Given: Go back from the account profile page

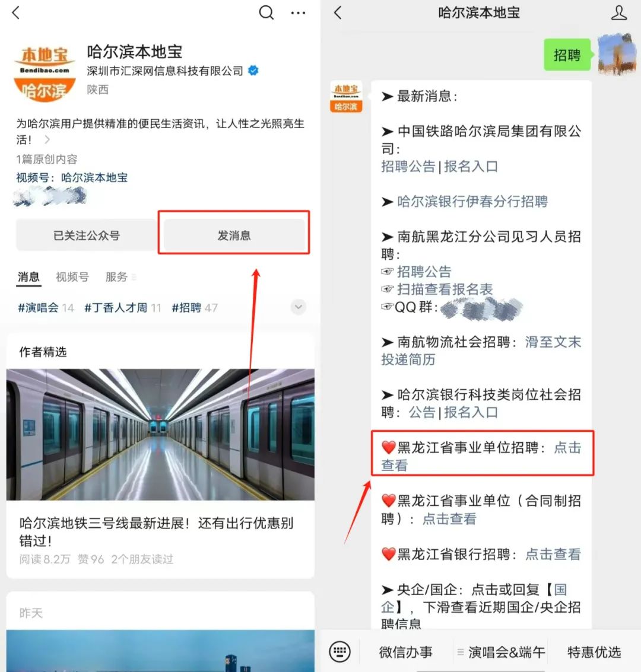Looking at the screenshot, I should click(16, 12).
